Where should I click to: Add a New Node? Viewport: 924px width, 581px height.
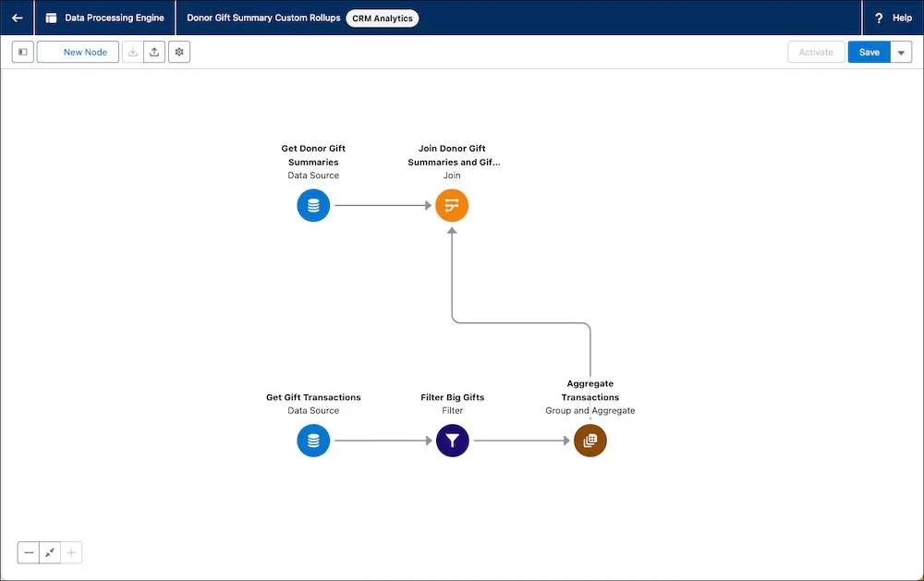coord(78,52)
